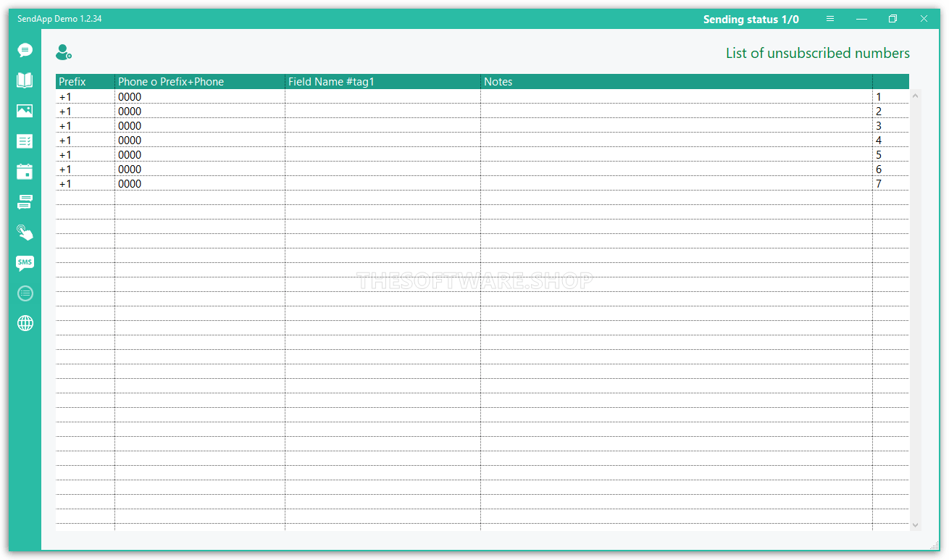Select the Notes cell in row 5

[x=677, y=154]
